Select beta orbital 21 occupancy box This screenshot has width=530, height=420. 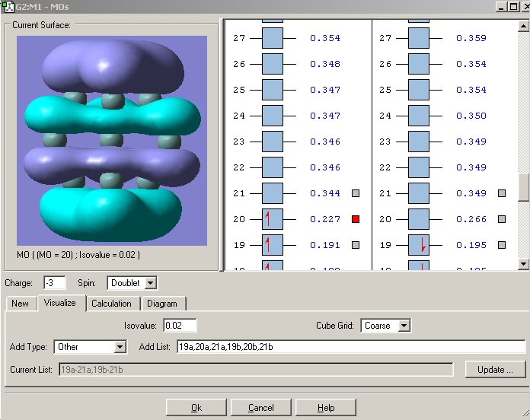coord(419,193)
